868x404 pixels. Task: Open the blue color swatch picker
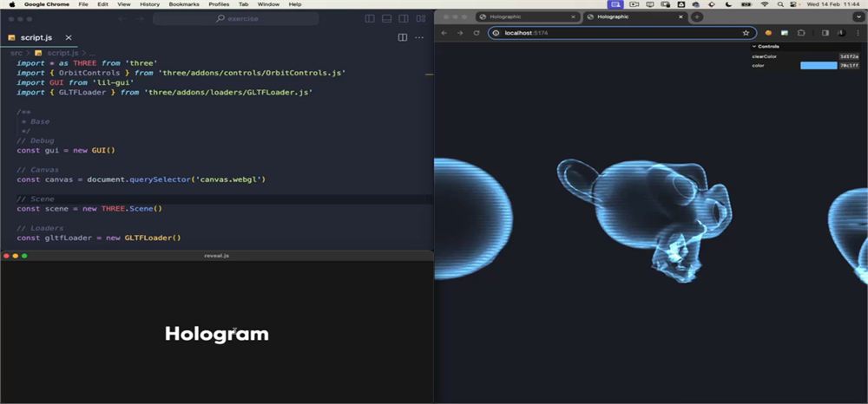[x=819, y=65]
